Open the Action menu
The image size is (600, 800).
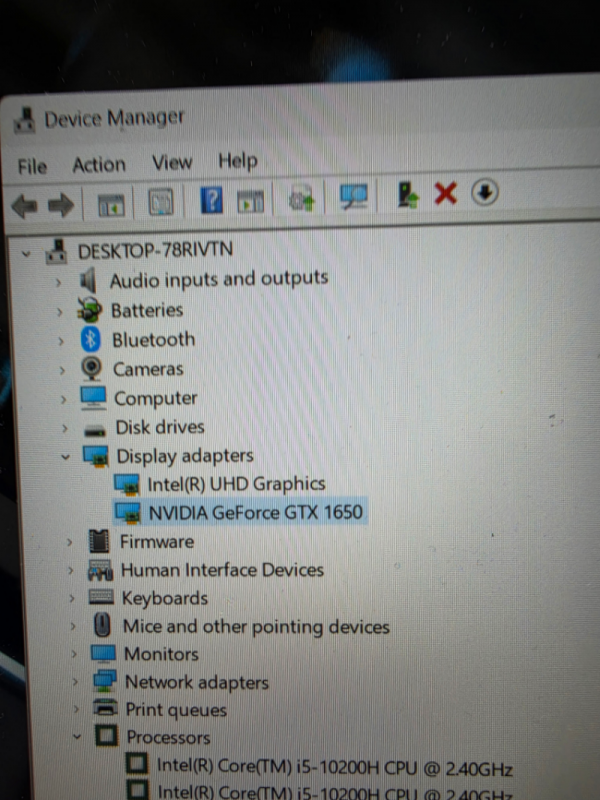(99, 165)
